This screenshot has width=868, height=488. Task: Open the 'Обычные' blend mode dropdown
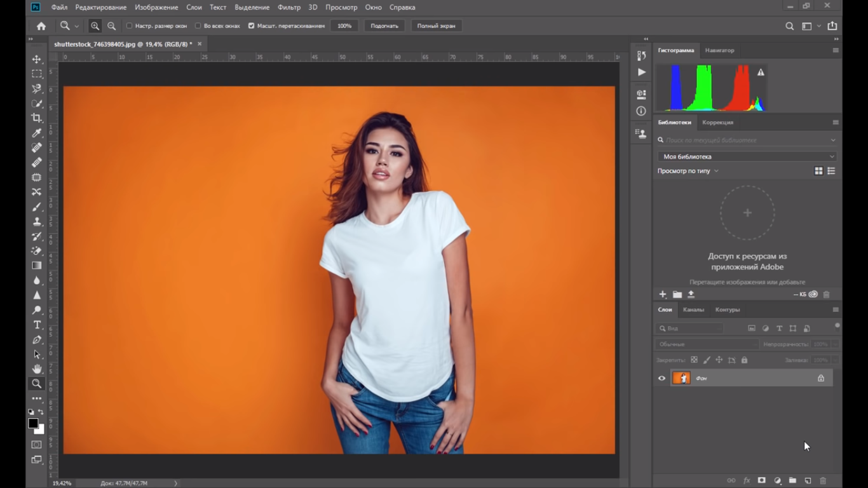[x=707, y=344]
